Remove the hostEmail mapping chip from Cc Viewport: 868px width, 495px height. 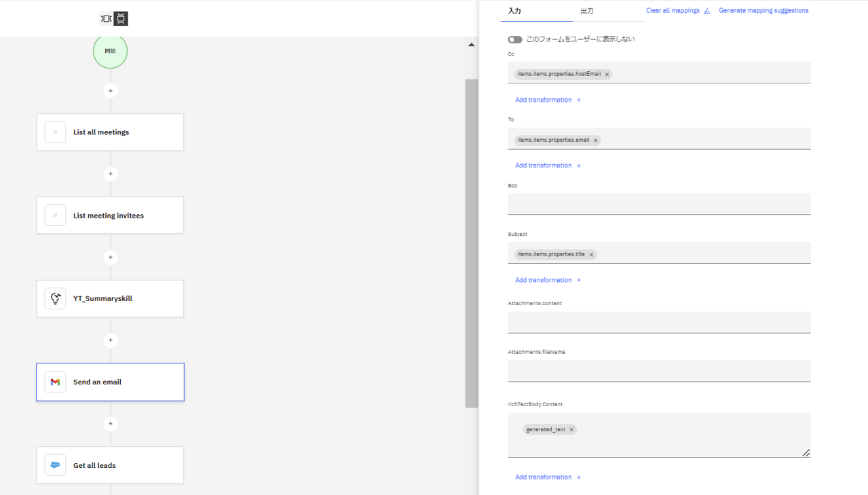point(607,75)
